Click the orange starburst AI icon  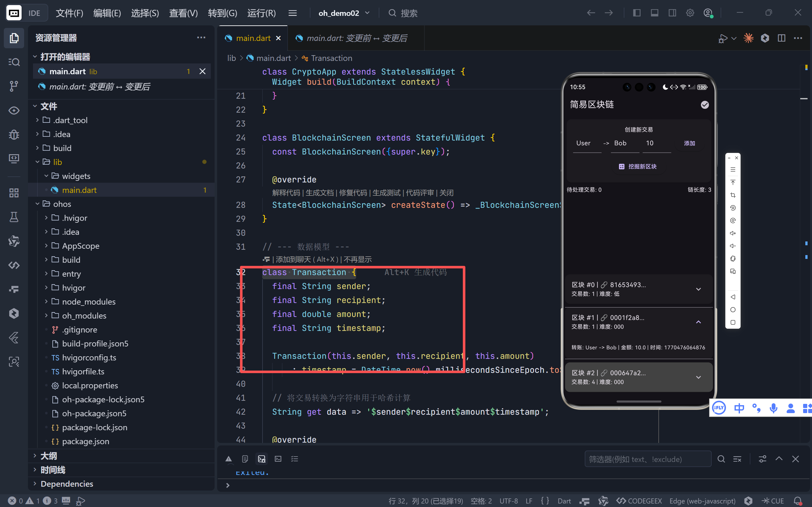[748, 38]
